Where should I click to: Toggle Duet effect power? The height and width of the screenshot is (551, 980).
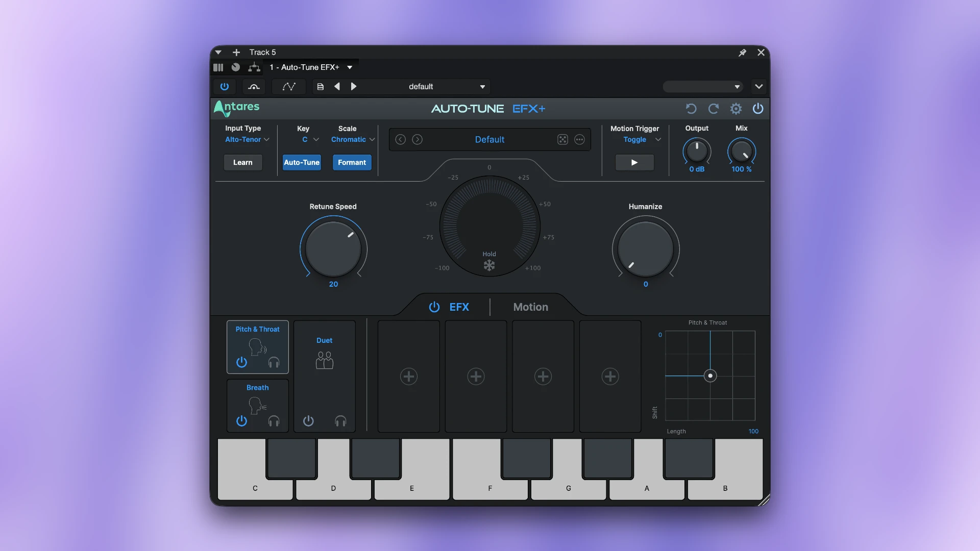tap(308, 421)
